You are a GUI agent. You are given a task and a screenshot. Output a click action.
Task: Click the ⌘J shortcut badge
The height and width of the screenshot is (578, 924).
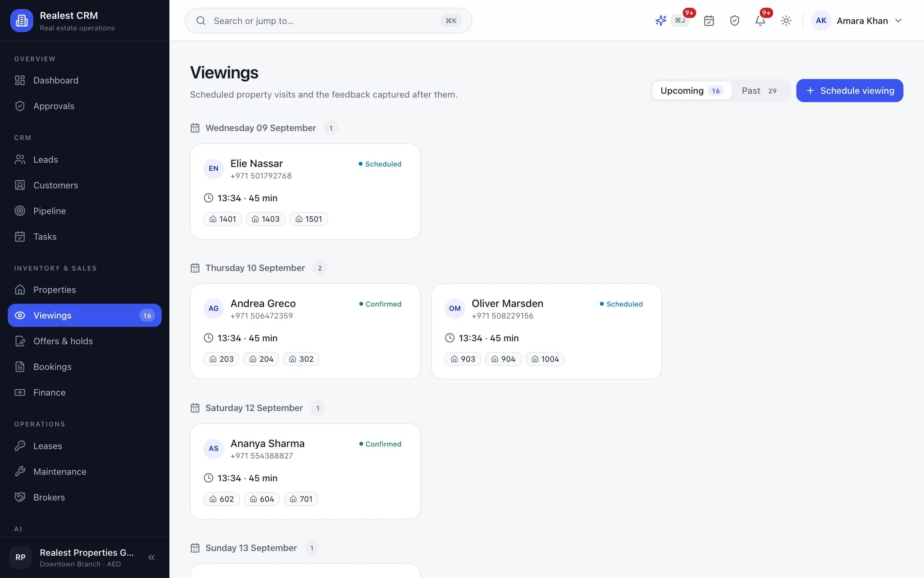pos(680,21)
